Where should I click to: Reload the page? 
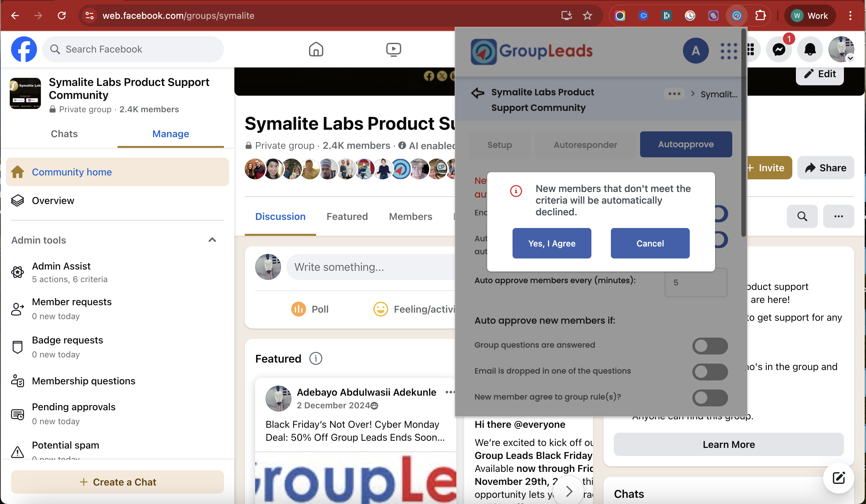pos(62,16)
